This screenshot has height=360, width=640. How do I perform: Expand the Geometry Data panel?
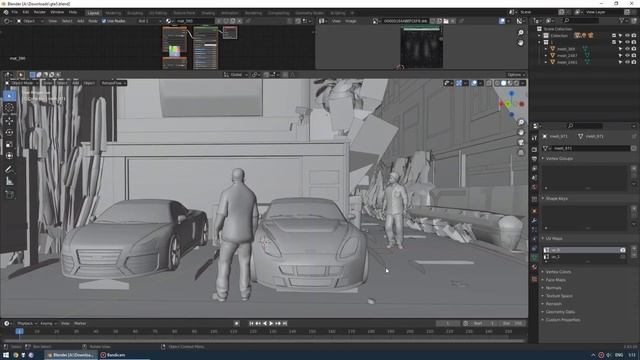click(560, 312)
